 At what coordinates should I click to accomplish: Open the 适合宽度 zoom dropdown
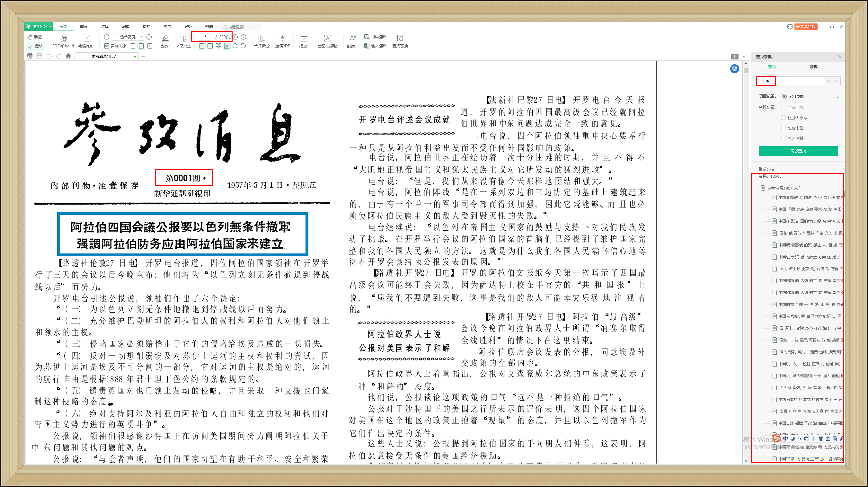click(142, 37)
